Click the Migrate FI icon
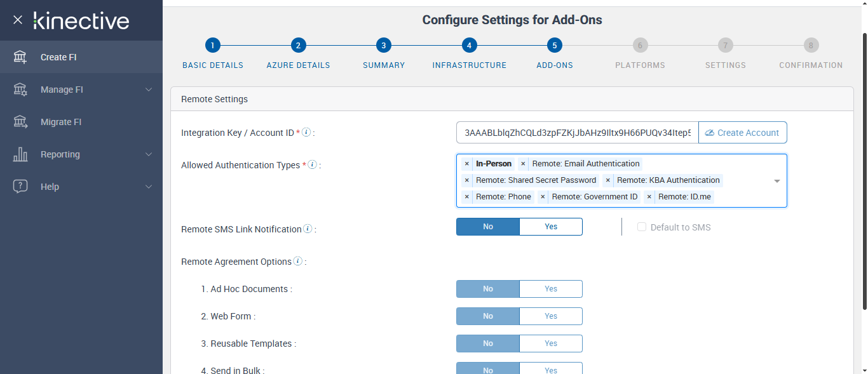868x374 pixels. [20, 122]
